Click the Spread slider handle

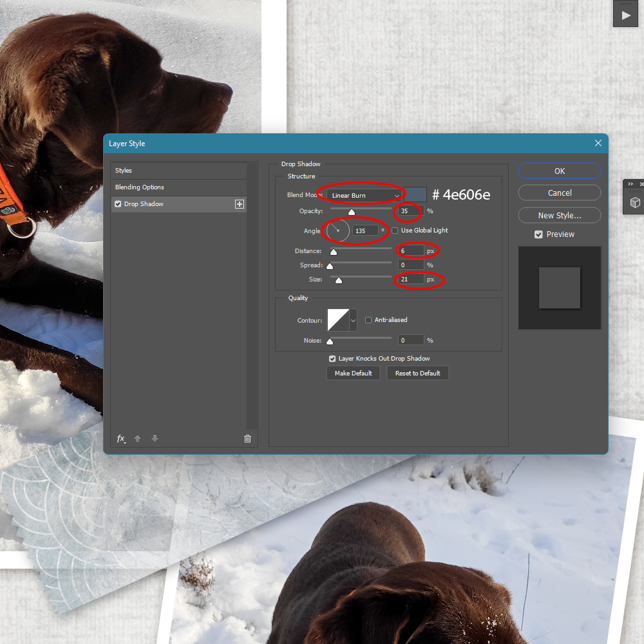click(329, 266)
